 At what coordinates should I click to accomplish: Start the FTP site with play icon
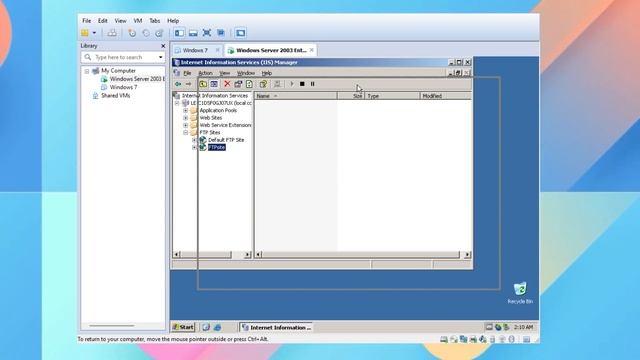coord(291,84)
